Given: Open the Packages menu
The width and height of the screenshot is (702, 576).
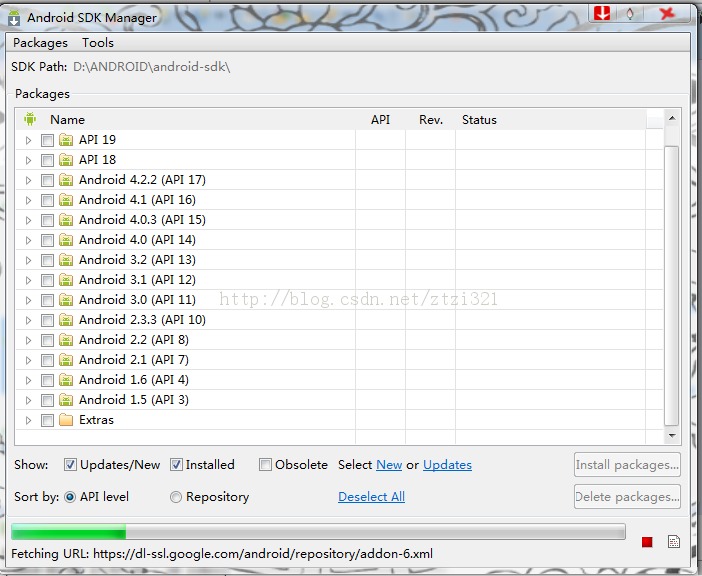Looking at the screenshot, I should pos(40,43).
